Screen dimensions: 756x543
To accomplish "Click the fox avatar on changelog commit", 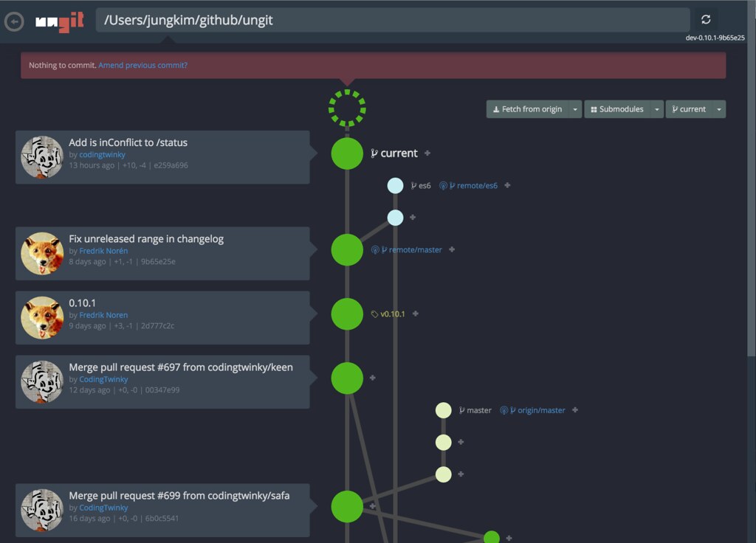I will pos(42,254).
